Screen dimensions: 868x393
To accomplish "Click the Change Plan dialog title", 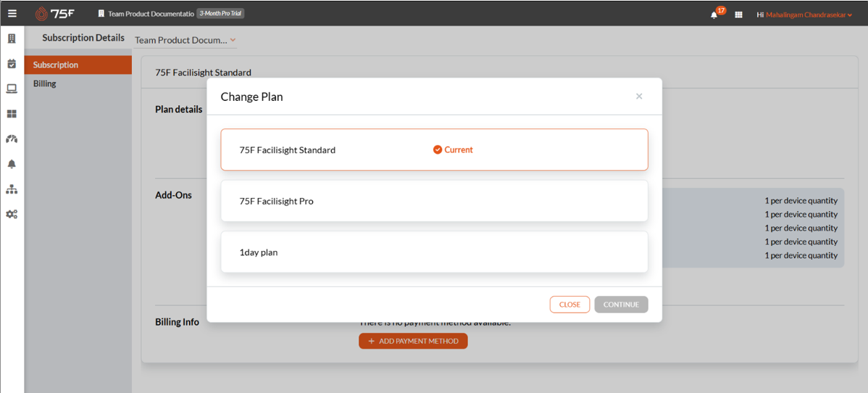I will click(x=252, y=96).
